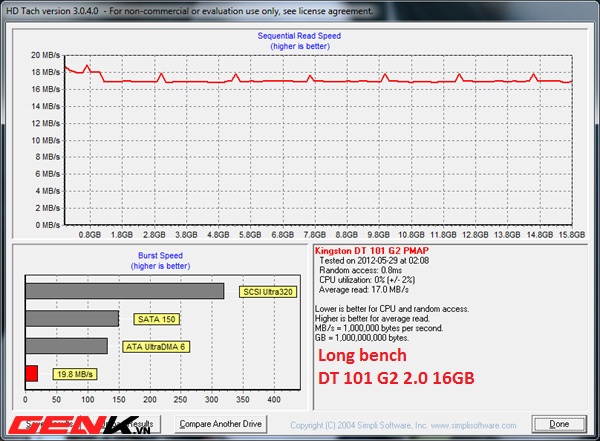Click the 19.8 MB/s burst label
600x441 pixels.
[75, 374]
